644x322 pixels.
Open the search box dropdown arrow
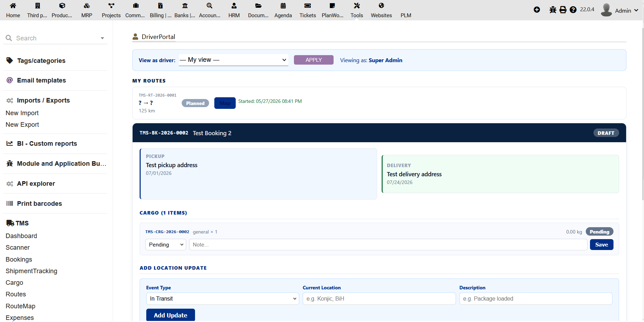102,38
